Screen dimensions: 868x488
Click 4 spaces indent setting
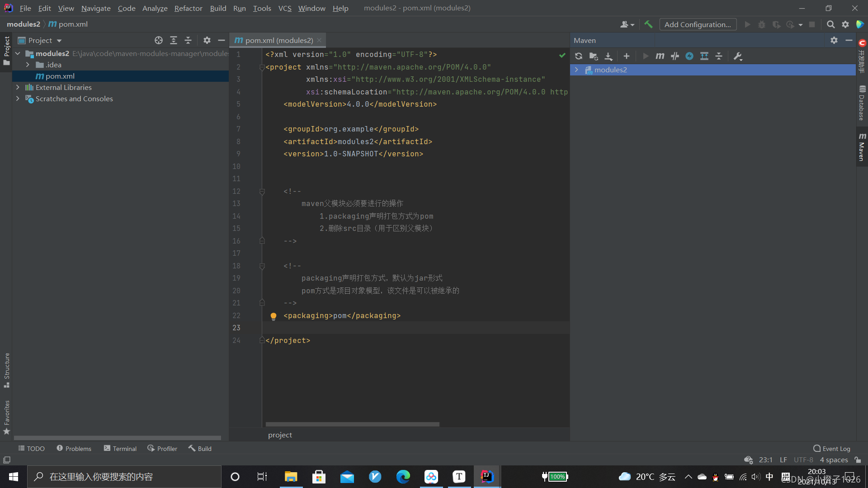[834, 460]
